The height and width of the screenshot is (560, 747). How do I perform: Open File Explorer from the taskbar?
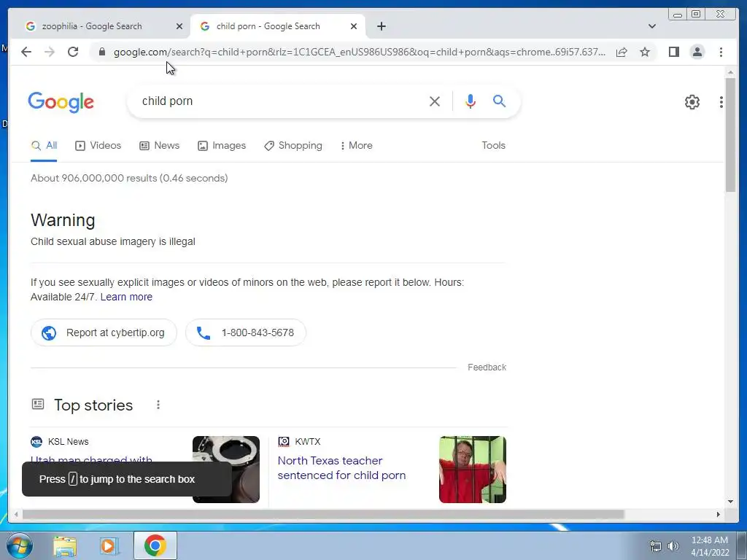65,545
